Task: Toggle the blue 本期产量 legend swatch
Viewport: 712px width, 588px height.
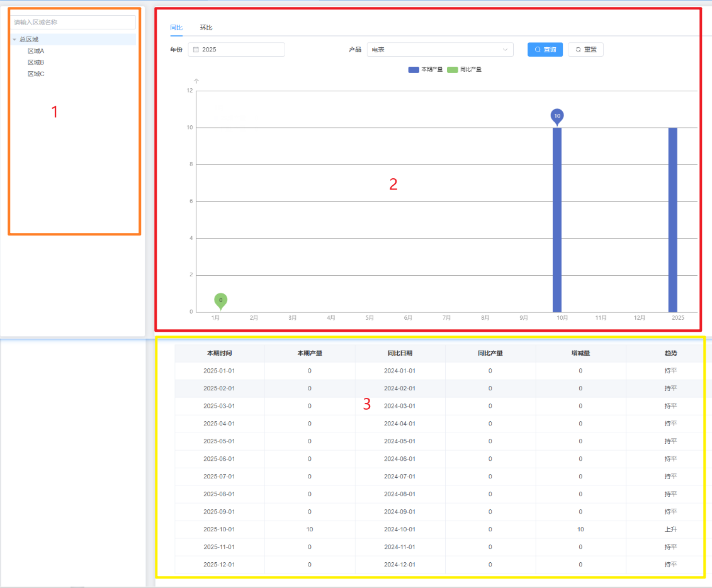Action: point(414,69)
